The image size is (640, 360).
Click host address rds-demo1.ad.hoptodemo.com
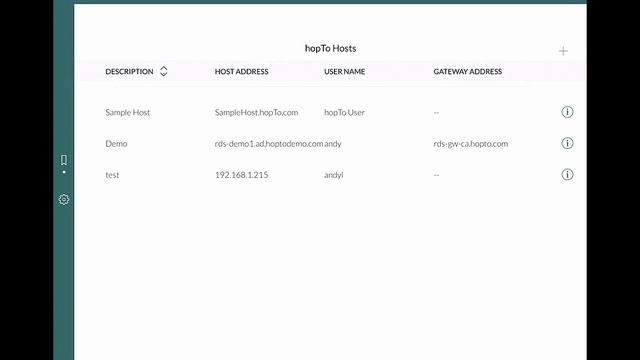pyautogui.click(x=269, y=144)
